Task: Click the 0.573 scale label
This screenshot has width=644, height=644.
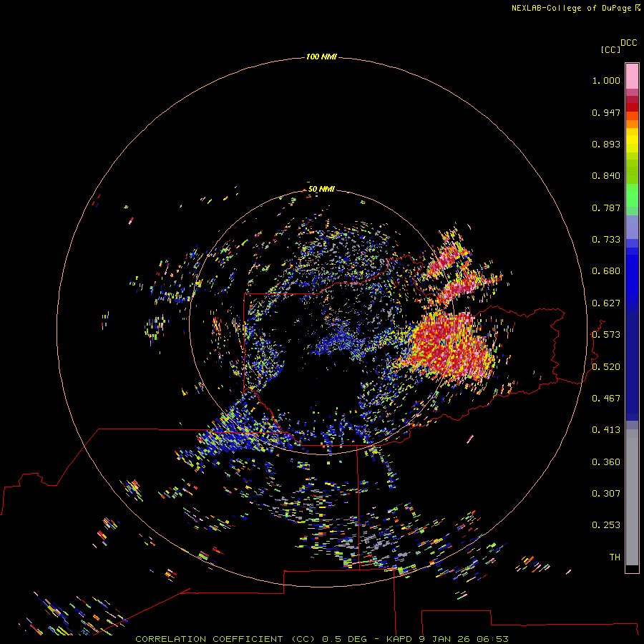Action: click(606, 335)
